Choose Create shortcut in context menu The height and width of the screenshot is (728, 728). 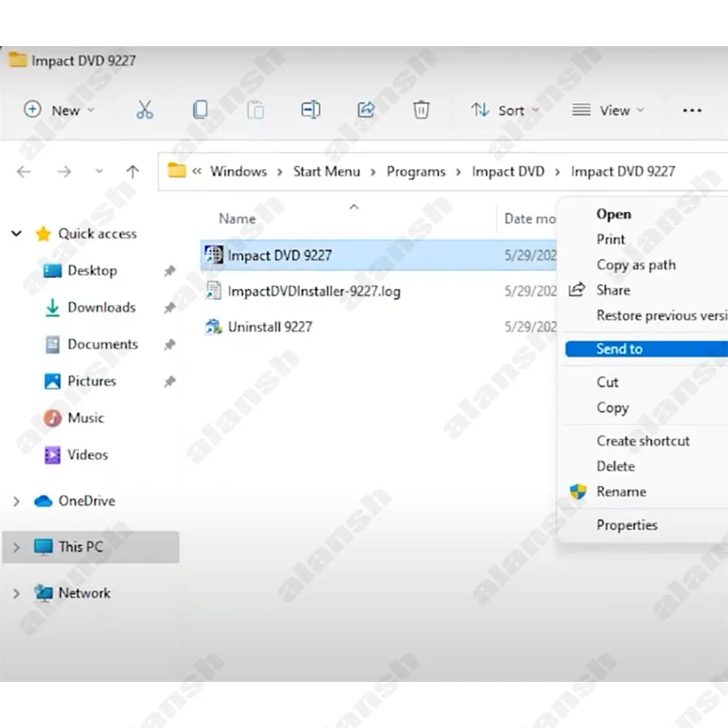(x=643, y=441)
